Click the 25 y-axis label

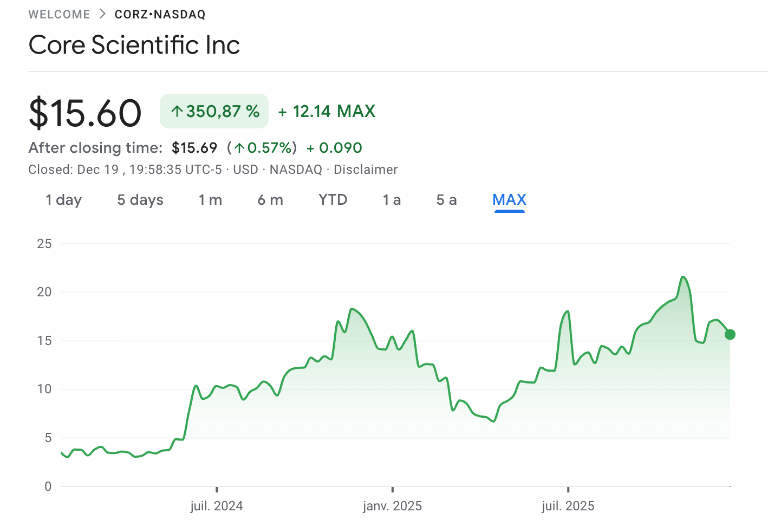tap(44, 244)
